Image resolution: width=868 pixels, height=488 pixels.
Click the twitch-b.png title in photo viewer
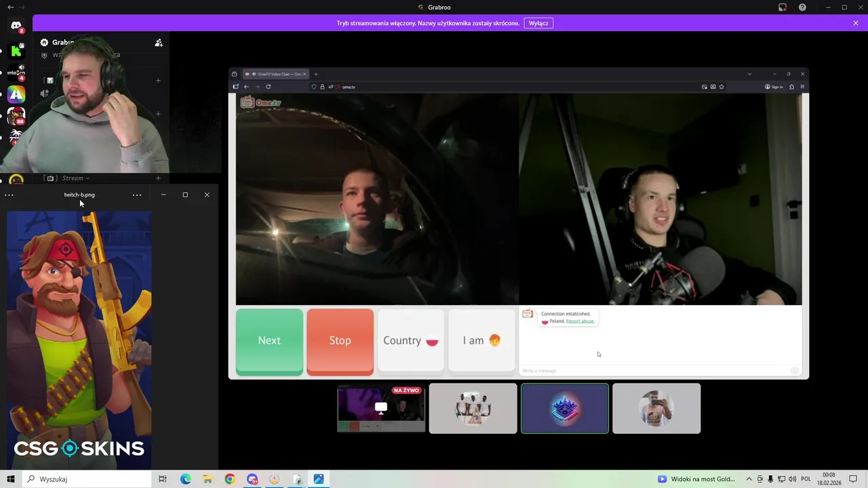[79, 195]
